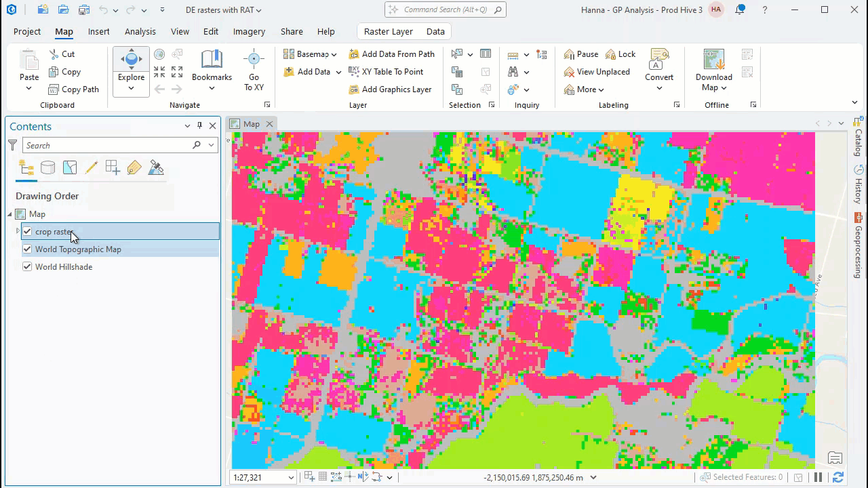
Task: Click the Download Map tool
Action: coord(713,64)
